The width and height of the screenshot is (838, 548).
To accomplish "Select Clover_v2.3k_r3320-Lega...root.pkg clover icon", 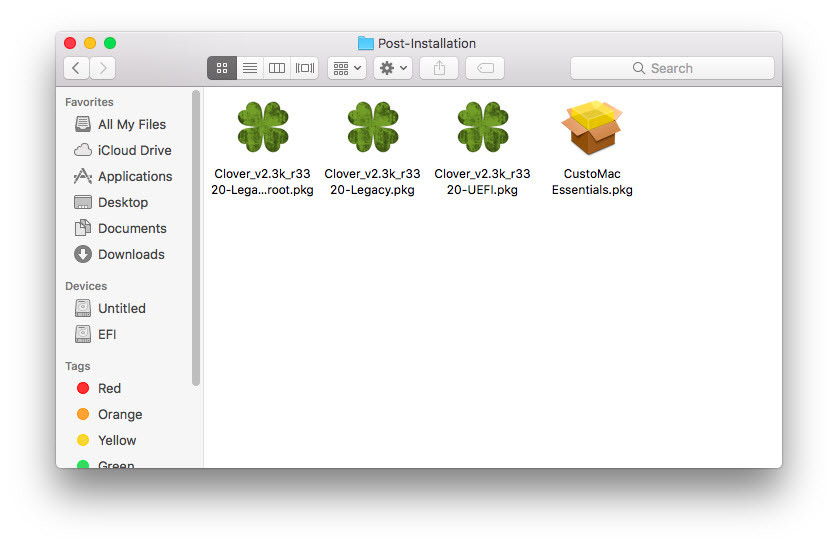I will (262, 127).
